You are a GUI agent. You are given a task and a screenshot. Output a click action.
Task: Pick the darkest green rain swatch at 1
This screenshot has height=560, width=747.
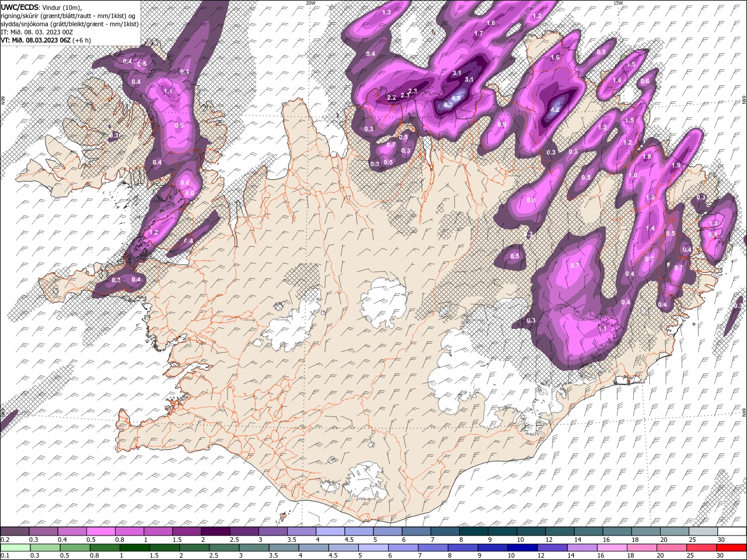[x=134, y=548]
